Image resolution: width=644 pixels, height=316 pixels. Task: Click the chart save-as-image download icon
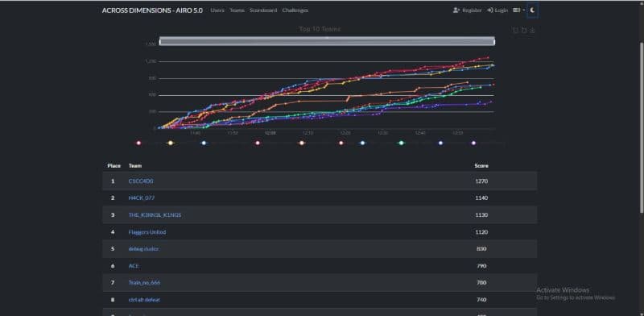tap(532, 30)
